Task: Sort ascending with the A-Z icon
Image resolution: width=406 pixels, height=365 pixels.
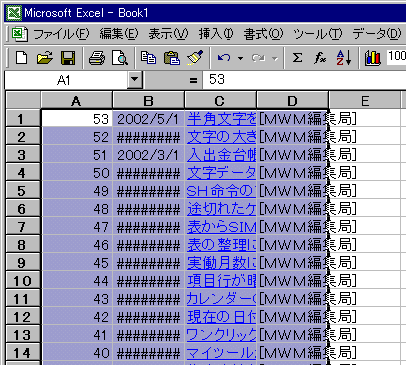Action: point(344,58)
